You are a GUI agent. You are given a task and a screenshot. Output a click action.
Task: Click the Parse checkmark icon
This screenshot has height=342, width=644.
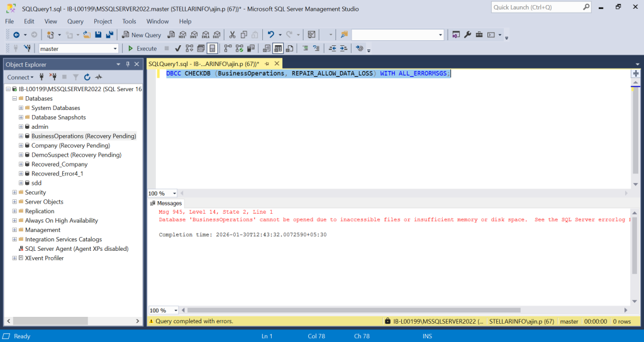pyautogui.click(x=178, y=48)
